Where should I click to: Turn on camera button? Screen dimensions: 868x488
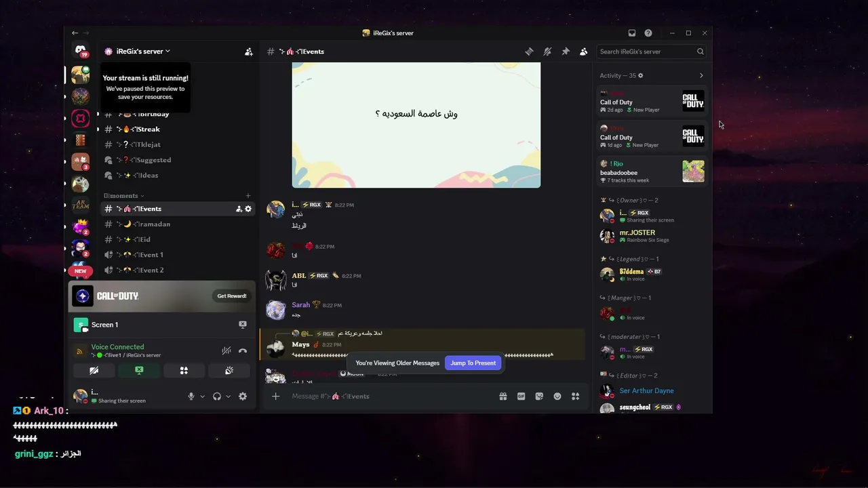[x=94, y=371]
